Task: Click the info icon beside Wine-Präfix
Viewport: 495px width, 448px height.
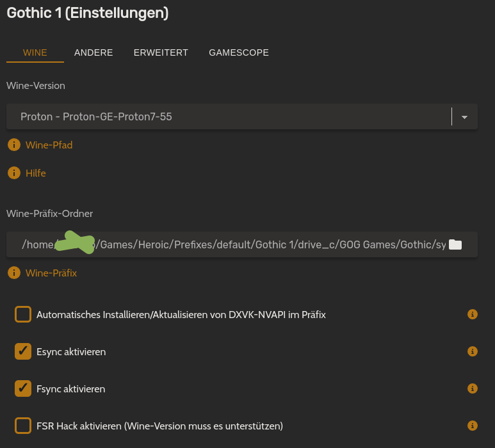Action: click(x=13, y=273)
